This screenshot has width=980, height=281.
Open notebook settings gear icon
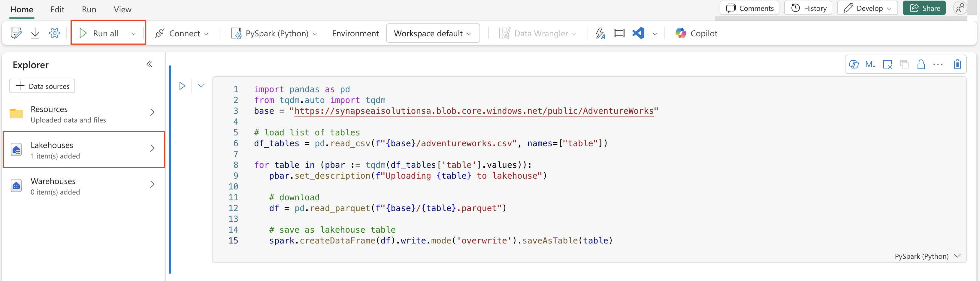click(x=55, y=33)
